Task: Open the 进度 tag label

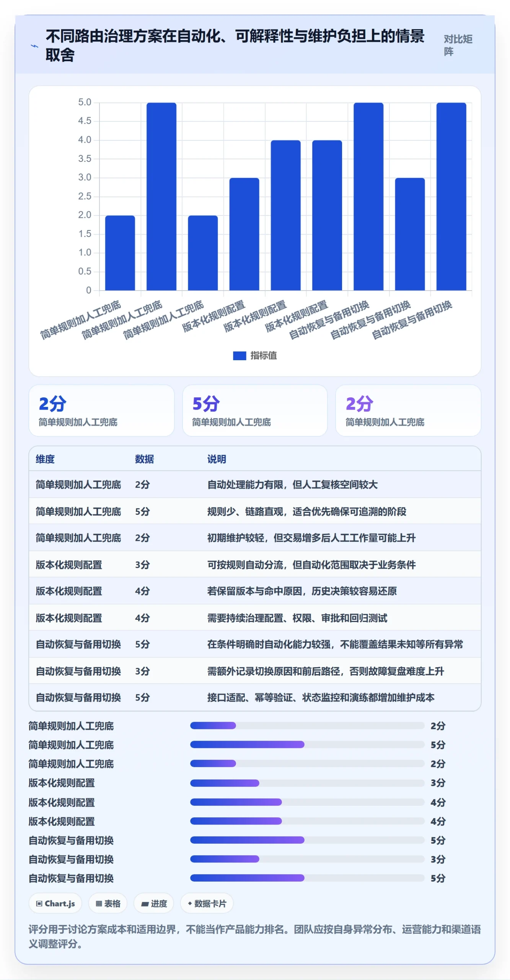Action: pos(159,903)
